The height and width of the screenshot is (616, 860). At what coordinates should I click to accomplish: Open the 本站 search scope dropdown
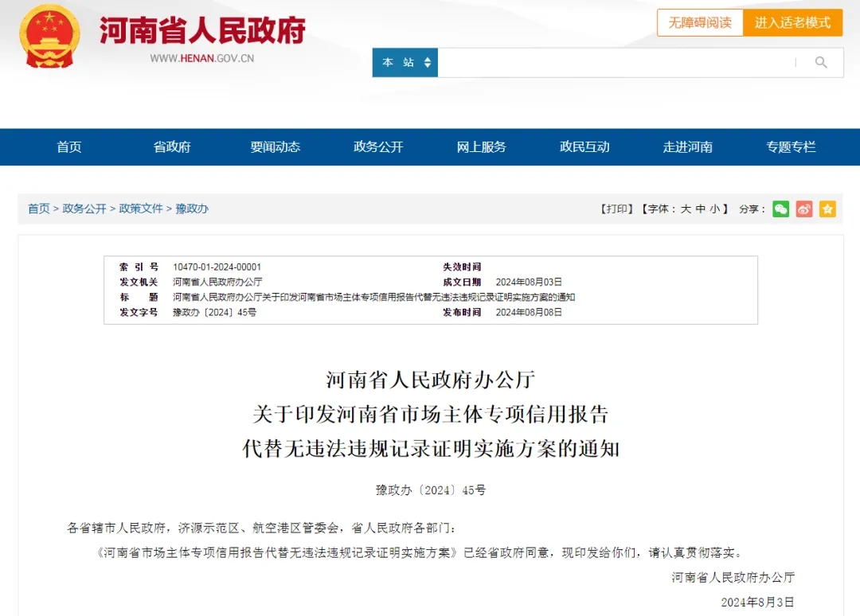(x=405, y=63)
